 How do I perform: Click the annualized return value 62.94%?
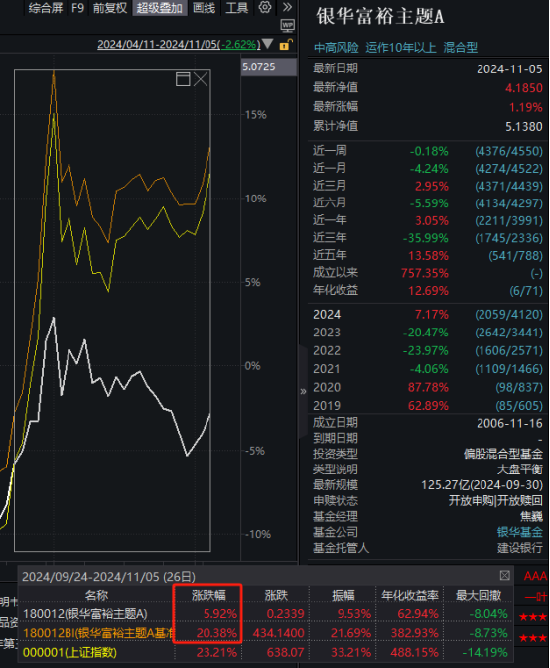tap(418, 614)
